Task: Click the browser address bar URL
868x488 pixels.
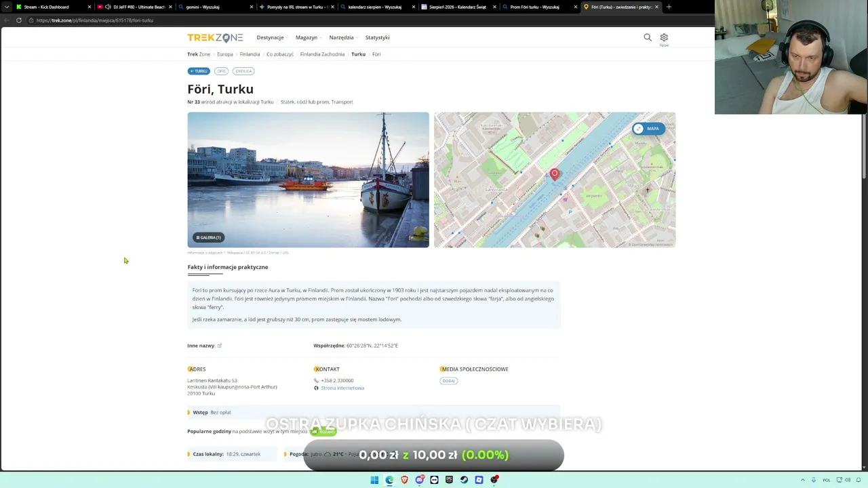Action: tap(95, 20)
